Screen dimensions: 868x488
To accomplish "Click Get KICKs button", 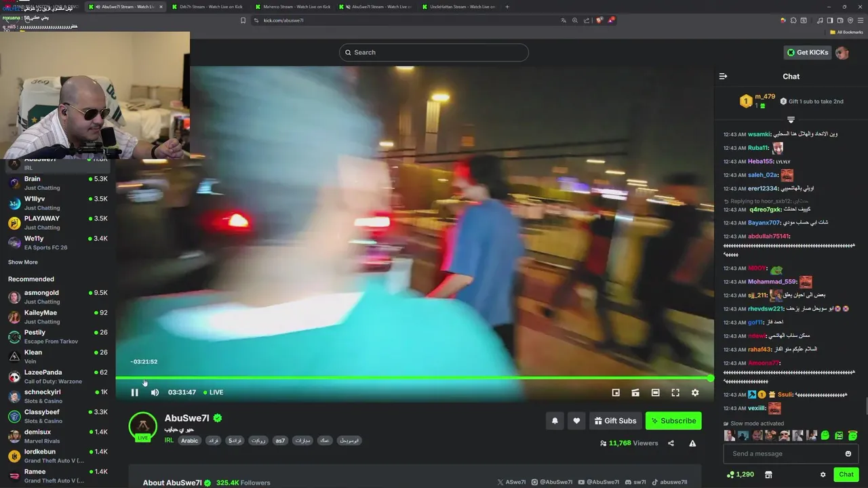I will click(807, 52).
